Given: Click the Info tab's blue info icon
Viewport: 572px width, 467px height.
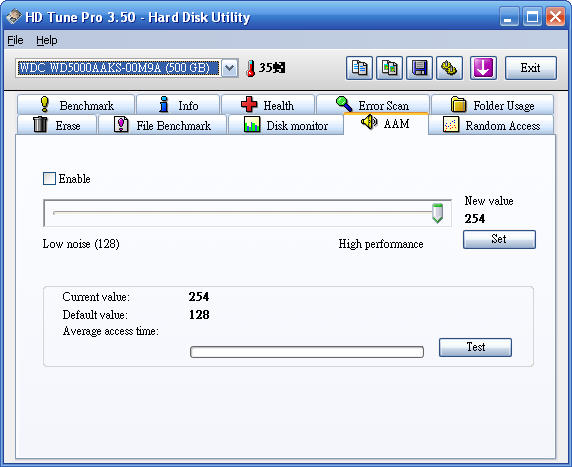Looking at the screenshot, I should click(x=164, y=104).
